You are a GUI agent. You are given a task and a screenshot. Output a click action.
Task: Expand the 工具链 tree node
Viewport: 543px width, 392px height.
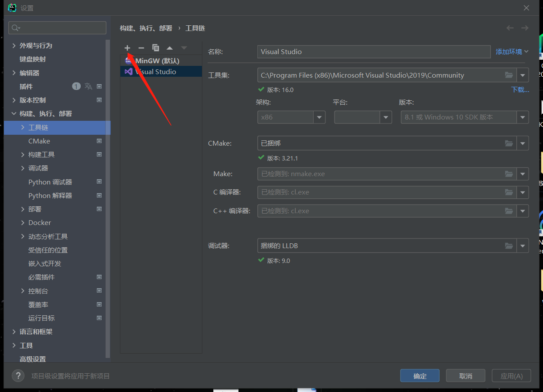pyautogui.click(x=23, y=127)
